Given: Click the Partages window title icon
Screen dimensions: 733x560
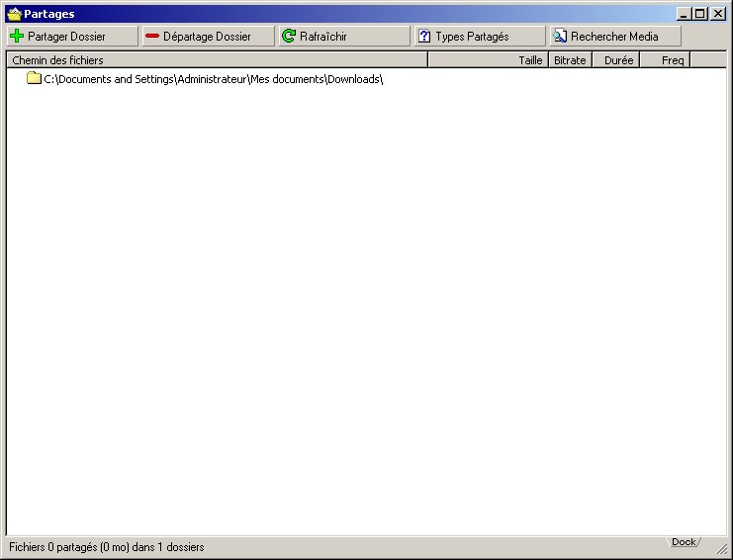Looking at the screenshot, I should click(x=14, y=14).
